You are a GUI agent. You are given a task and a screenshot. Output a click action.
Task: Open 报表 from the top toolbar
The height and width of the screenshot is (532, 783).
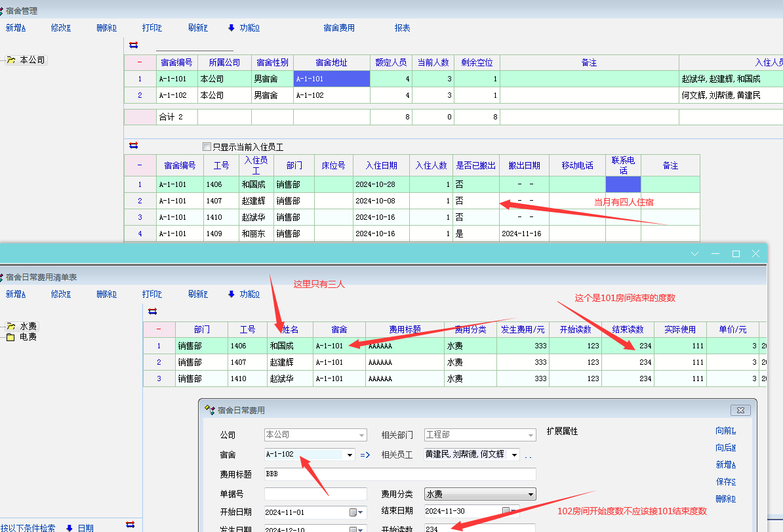[402, 28]
